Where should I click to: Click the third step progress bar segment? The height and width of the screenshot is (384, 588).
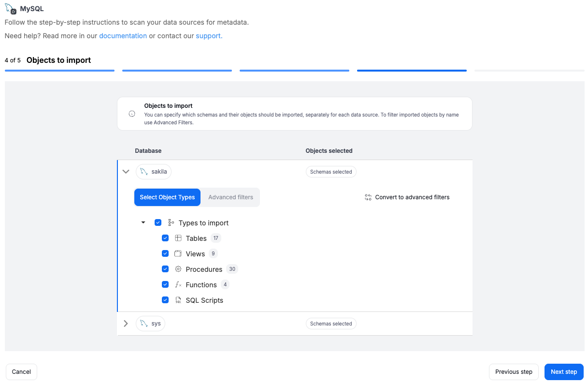coord(294,71)
